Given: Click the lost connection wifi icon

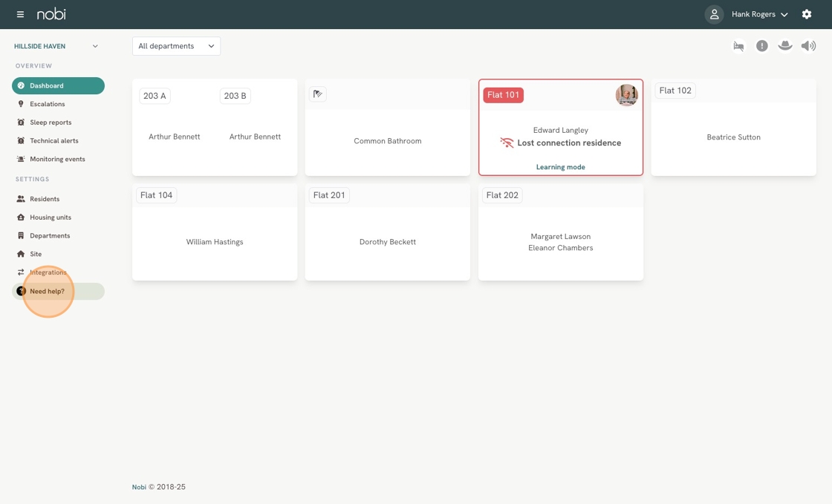Looking at the screenshot, I should coord(507,143).
